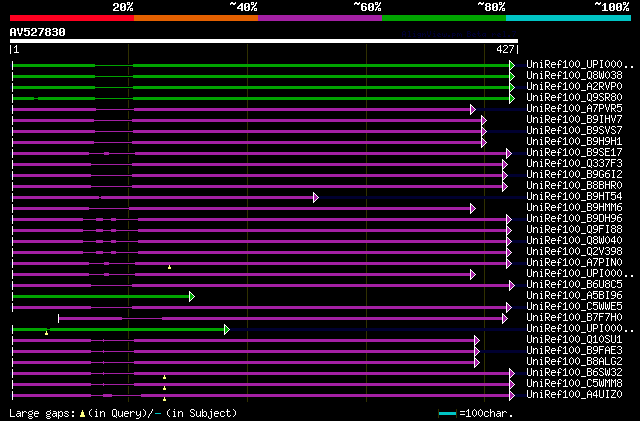
Task: Select the UniRef100_A7PIN0 label
Action: click(x=574, y=263)
